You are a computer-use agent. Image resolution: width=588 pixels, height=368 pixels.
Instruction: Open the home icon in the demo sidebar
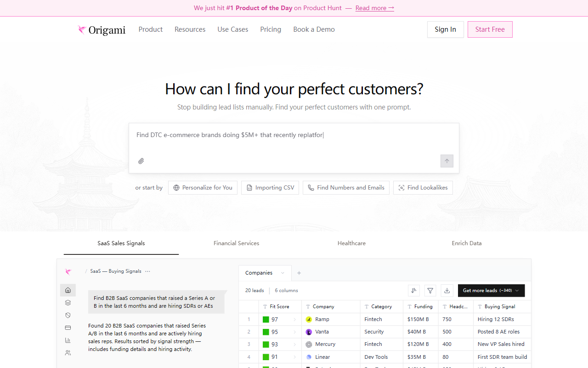[x=68, y=290]
